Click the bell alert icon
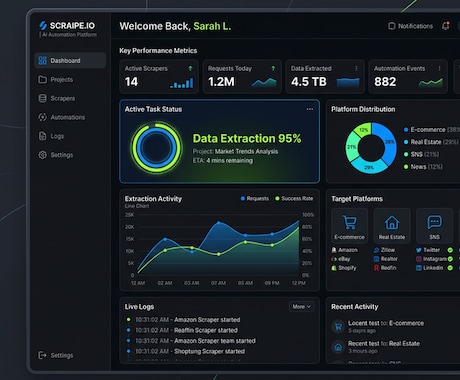460x380 pixels. point(446,26)
